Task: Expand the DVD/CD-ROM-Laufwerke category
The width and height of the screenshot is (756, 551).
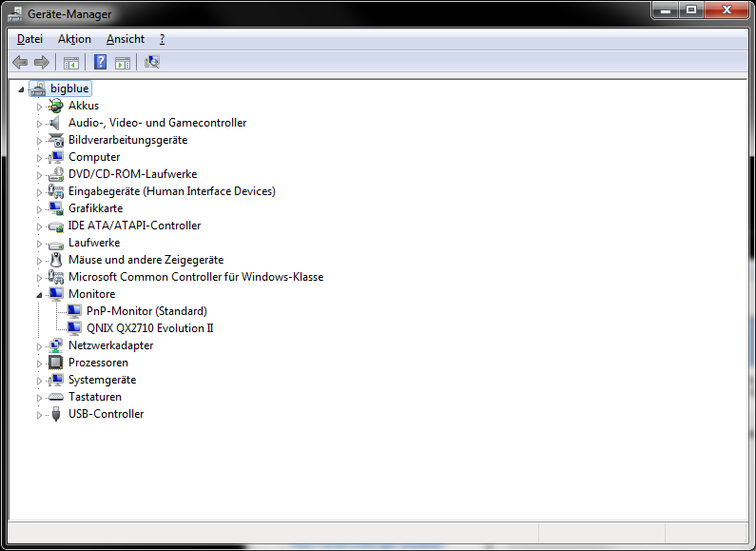Action: tap(40, 175)
